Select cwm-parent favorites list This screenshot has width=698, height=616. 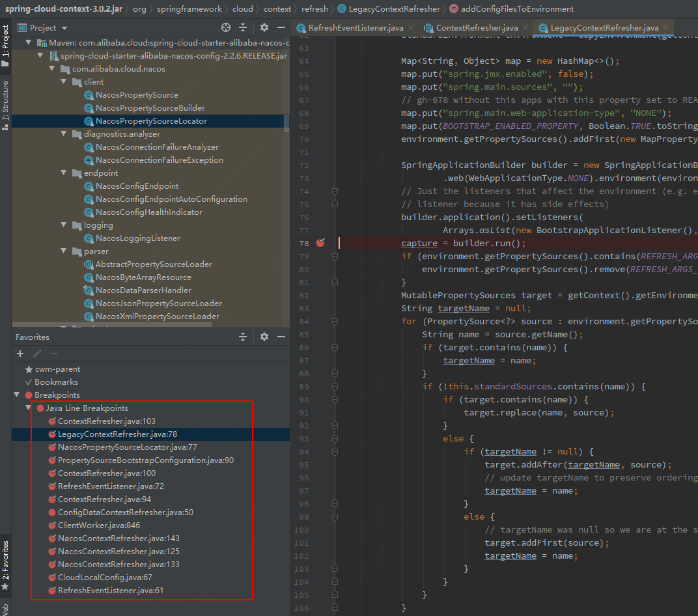pos(57,369)
